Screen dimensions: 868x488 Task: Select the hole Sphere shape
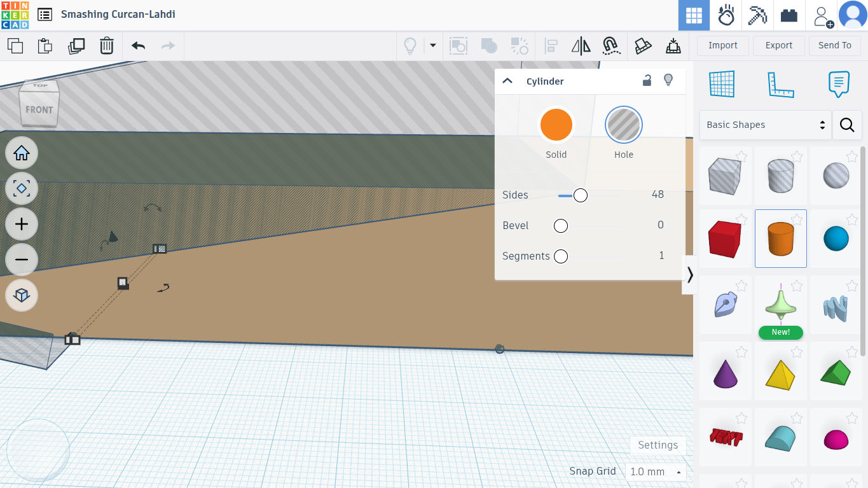tap(836, 176)
